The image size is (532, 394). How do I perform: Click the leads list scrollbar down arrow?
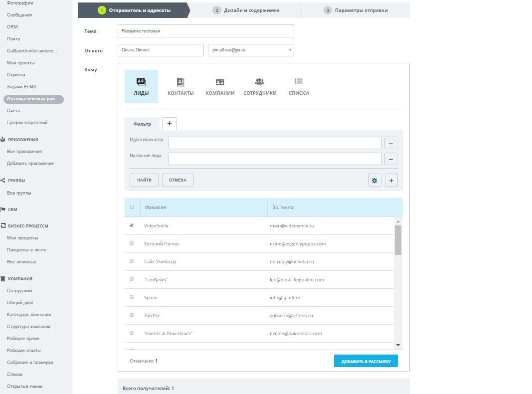(x=398, y=345)
